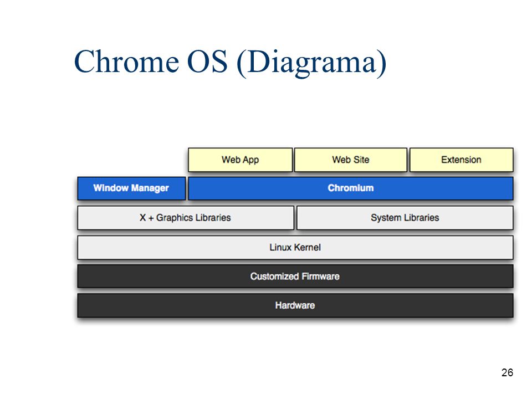This screenshot has width=532, height=399.
Task: Select the "System Libraries" block
Action: click(x=405, y=218)
